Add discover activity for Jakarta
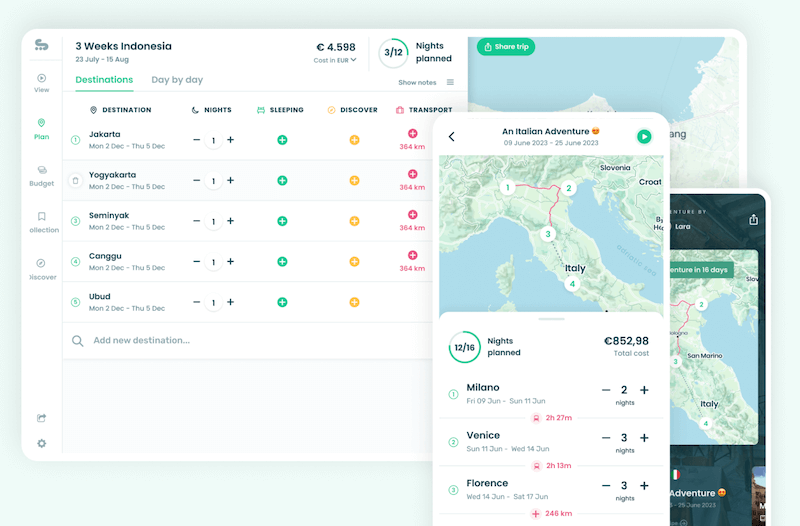This screenshot has height=526, width=800. (354, 140)
